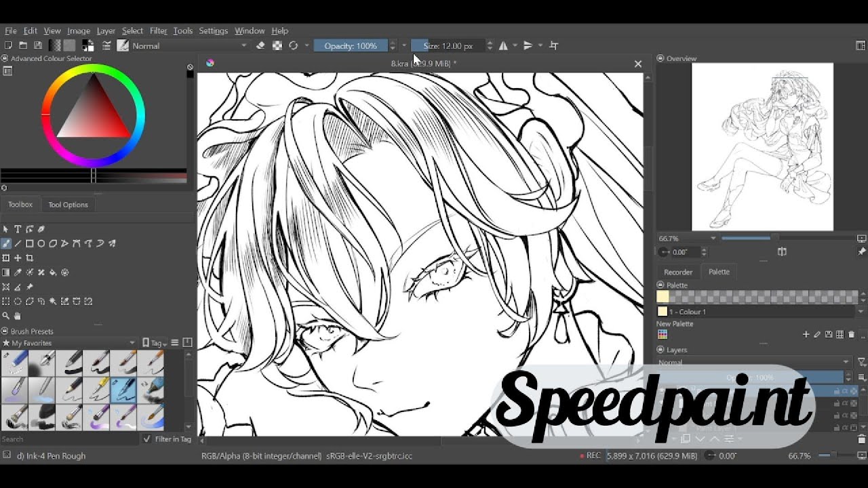The image size is (868, 488).
Task: Toggle mirror view in Overview panel
Action: [x=782, y=251]
